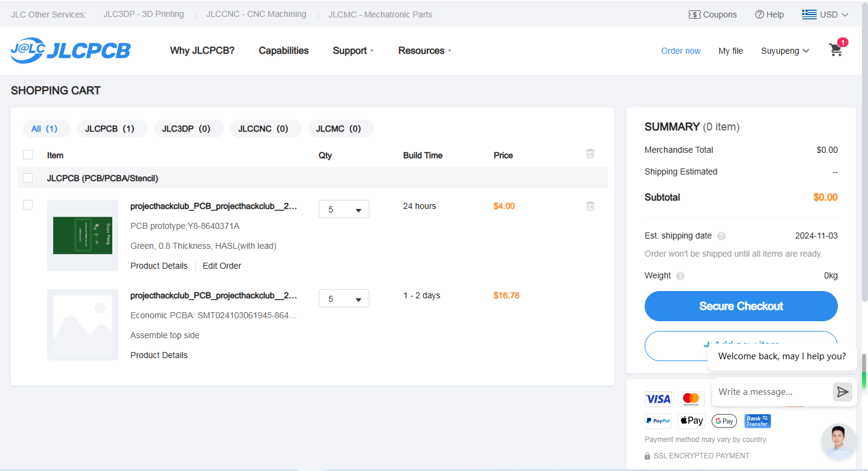Screen dimensions: 868x471
Task: Open Coupons in the top bar
Action: (713, 14)
